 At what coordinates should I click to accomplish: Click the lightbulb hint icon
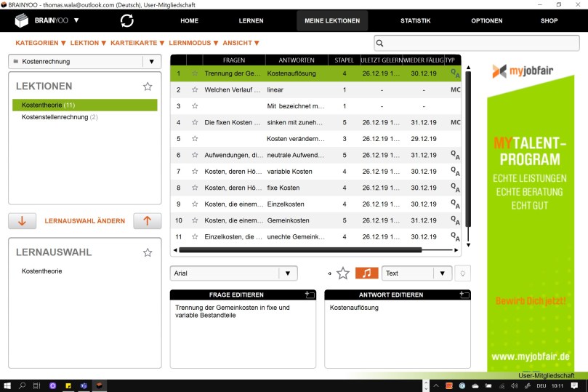[x=464, y=273]
